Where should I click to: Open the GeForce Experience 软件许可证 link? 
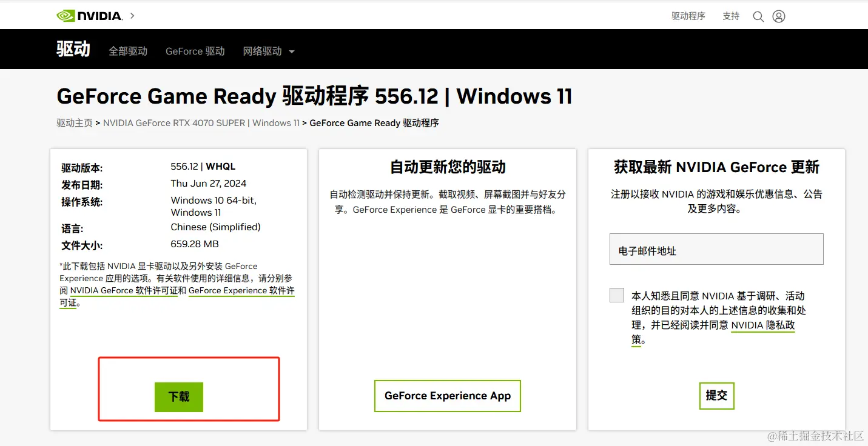pos(241,291)
